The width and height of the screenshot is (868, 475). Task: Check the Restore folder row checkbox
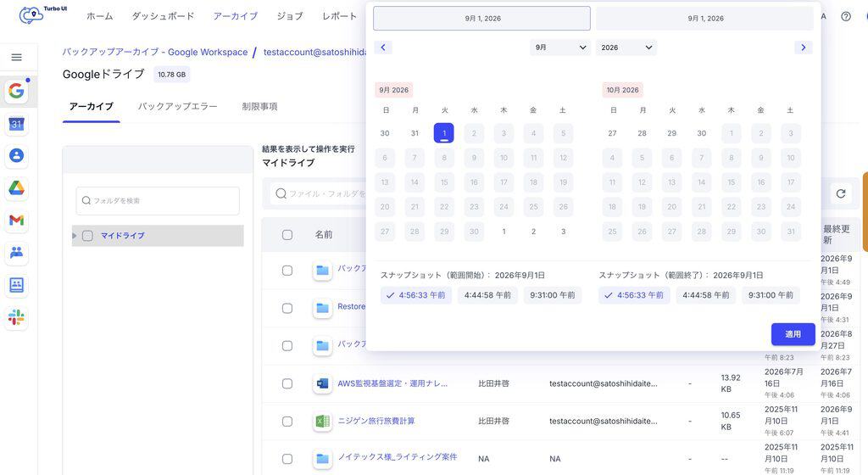tap(287, 308)
